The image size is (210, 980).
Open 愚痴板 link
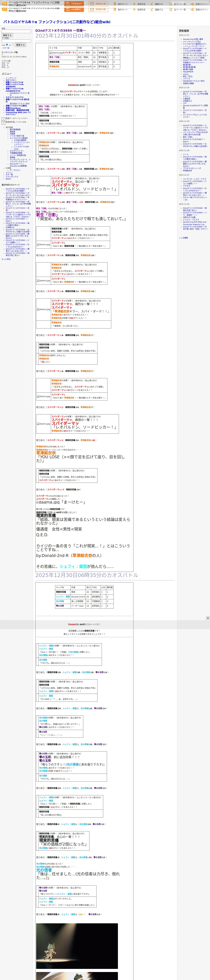coord(13,157)
